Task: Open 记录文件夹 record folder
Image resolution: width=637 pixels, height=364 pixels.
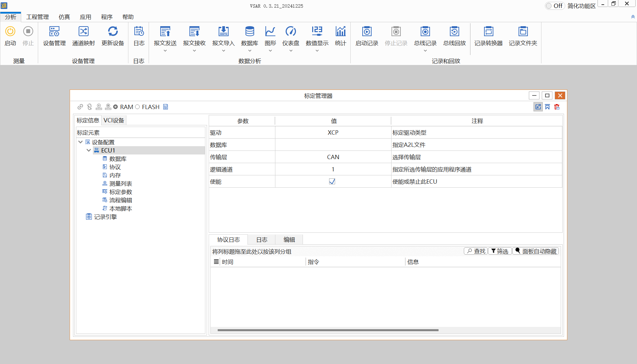Action: (523, 36)
